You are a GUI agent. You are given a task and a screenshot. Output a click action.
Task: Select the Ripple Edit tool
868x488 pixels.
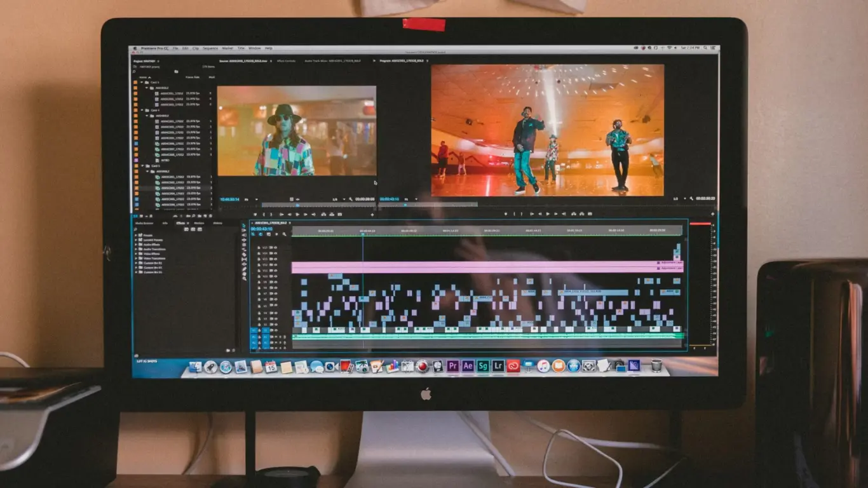click(244, 240)
